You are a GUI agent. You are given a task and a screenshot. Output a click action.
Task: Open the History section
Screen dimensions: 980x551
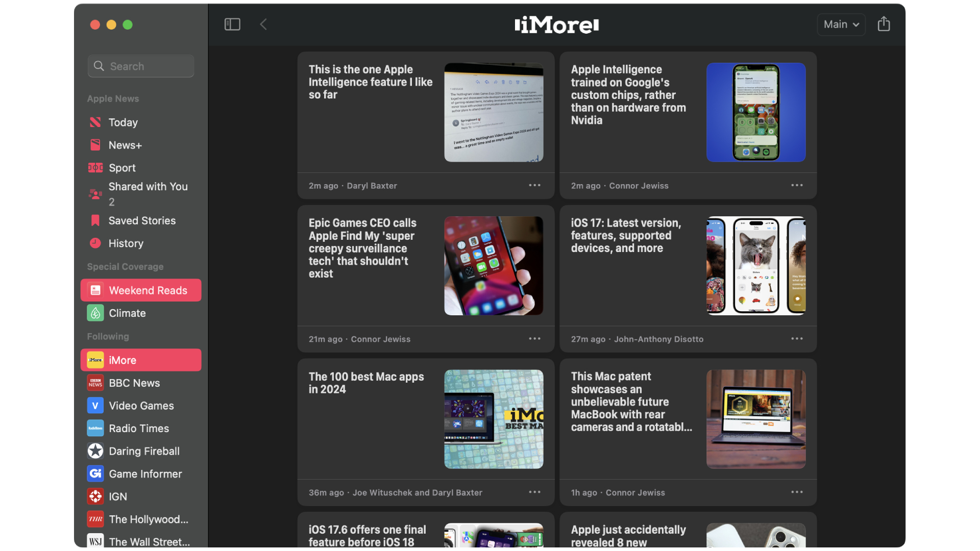[x=126, y=243]
